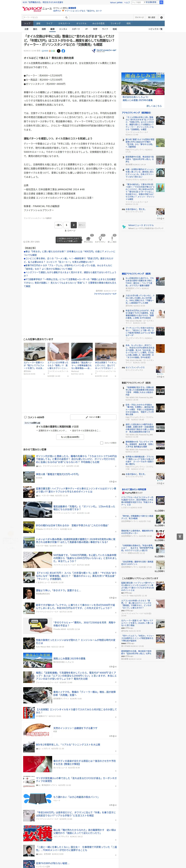Viewport: 186px width, 868px height.
Task: Select the スポーツ category
Action: 76,29
